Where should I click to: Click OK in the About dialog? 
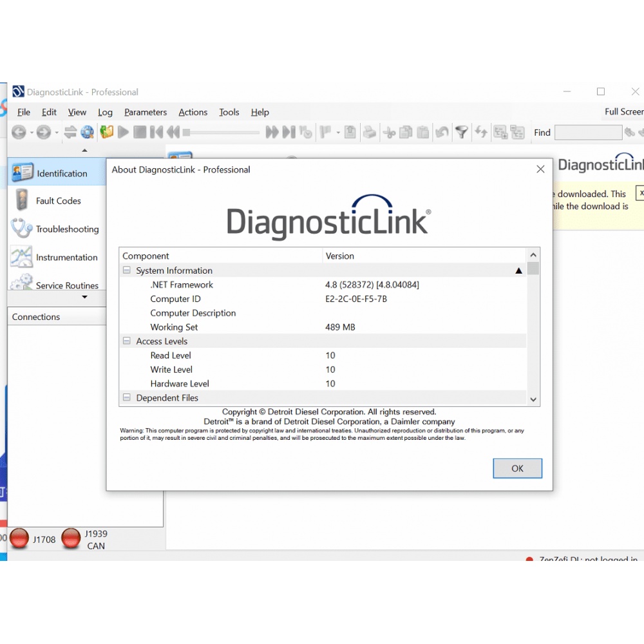tap(518, 468)
